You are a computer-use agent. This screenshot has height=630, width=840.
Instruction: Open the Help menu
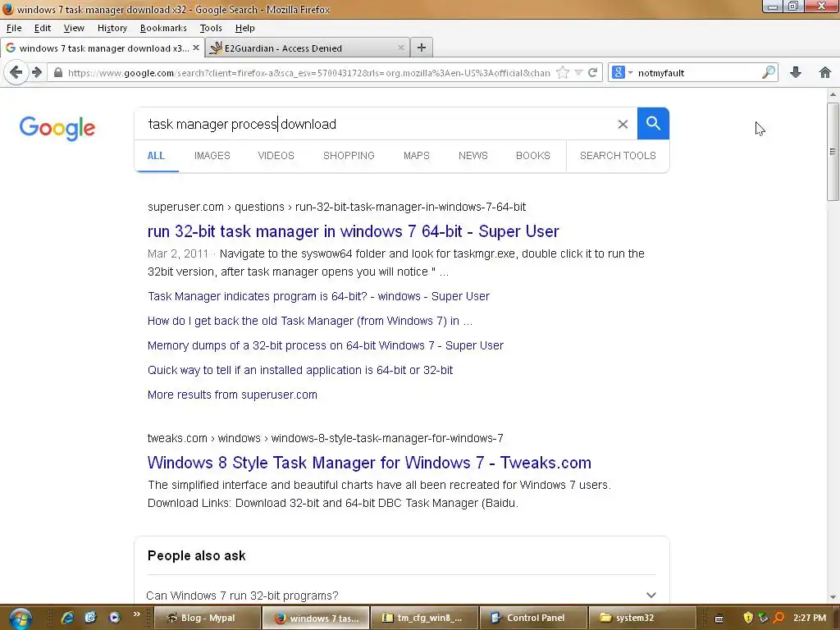point(244,28)
